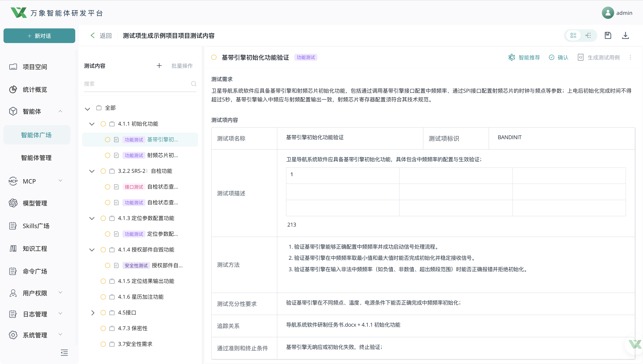Toggle status circle of 接口测试 自检状态查... item

(108, 187)
